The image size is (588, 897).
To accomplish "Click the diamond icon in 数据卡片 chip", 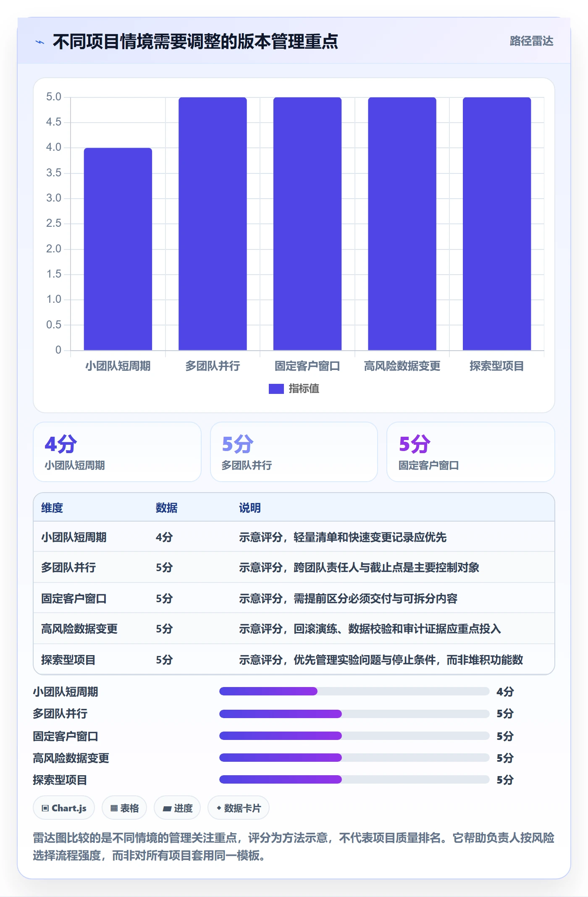I will (x=219, y=808).
